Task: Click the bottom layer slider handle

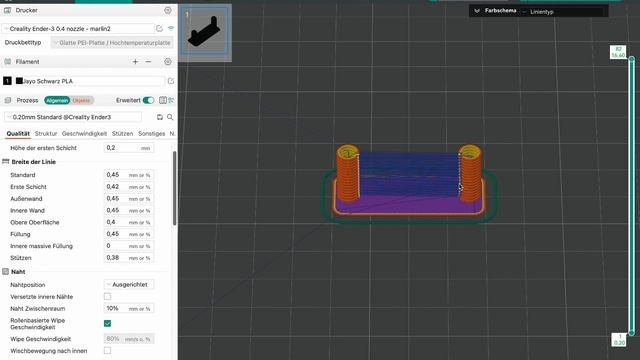Action: [631, 333]
